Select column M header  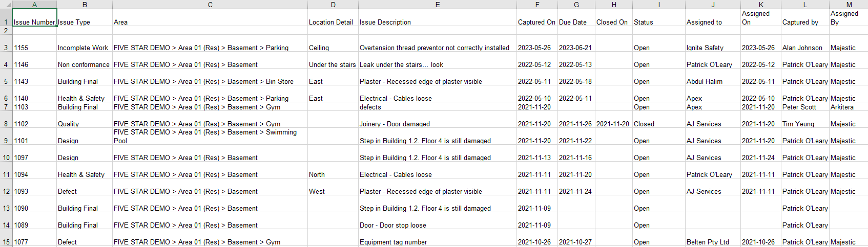[849, 5]
